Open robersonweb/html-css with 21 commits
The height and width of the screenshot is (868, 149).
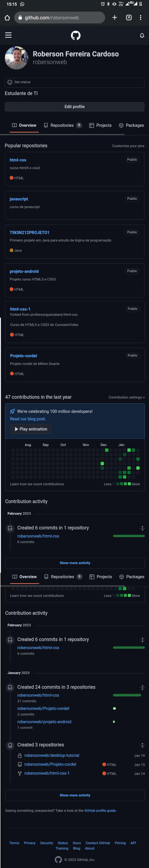click(38, 695)
